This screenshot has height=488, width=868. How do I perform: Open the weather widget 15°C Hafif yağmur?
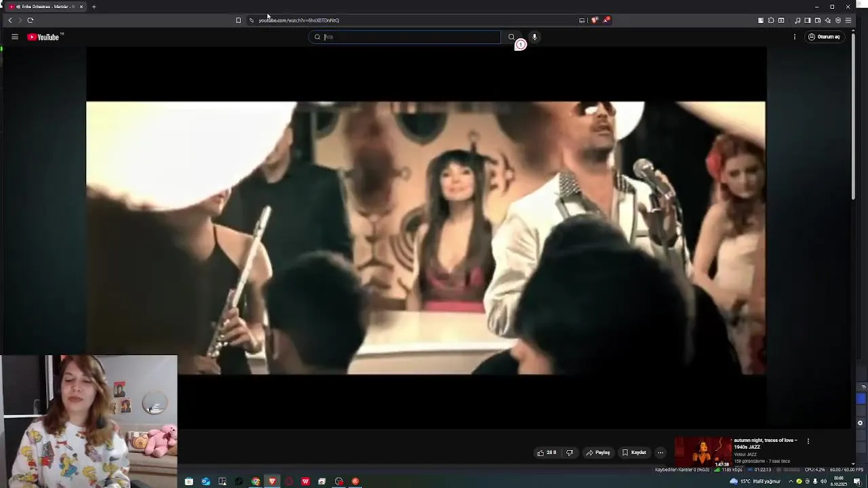click(755, 481)
